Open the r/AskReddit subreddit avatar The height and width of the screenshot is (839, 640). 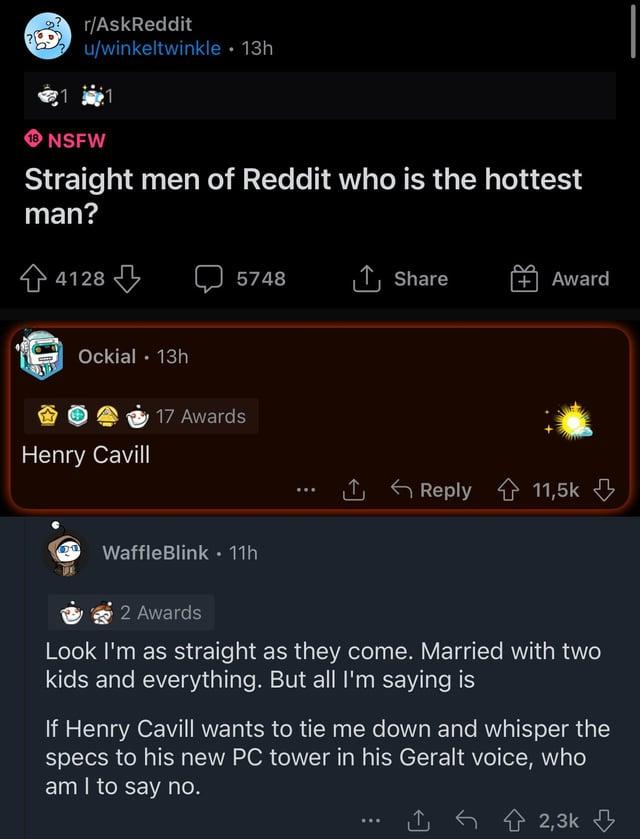pyautogui.click(x=46, y=35)
